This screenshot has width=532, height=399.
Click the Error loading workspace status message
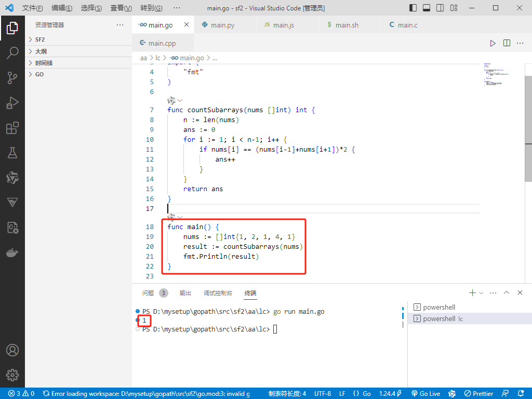[147, 394]
